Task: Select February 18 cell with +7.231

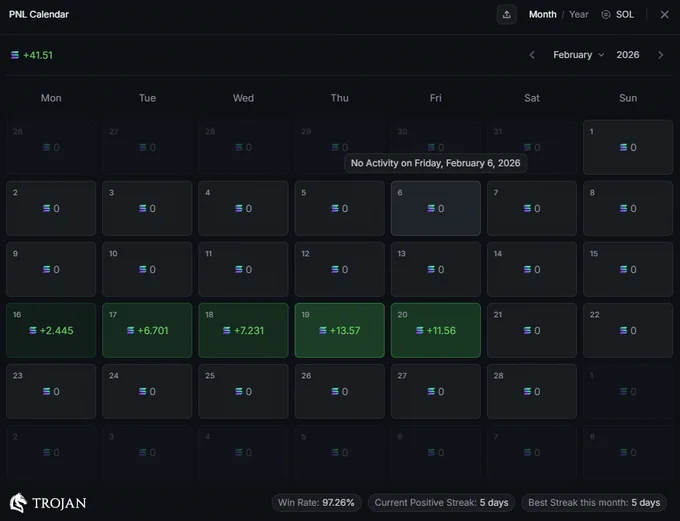Action: click(x=243, y=330)
